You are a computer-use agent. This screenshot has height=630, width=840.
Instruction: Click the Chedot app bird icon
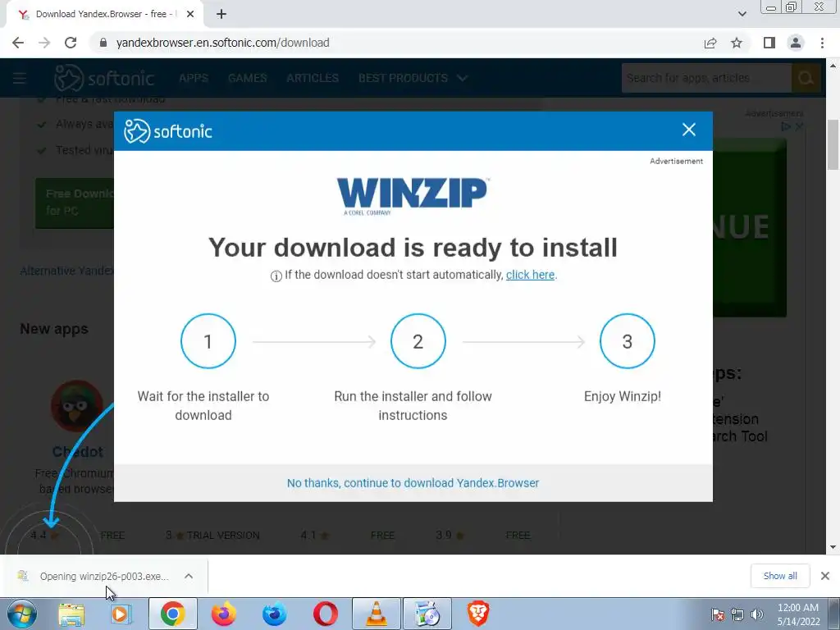(78, 406)
